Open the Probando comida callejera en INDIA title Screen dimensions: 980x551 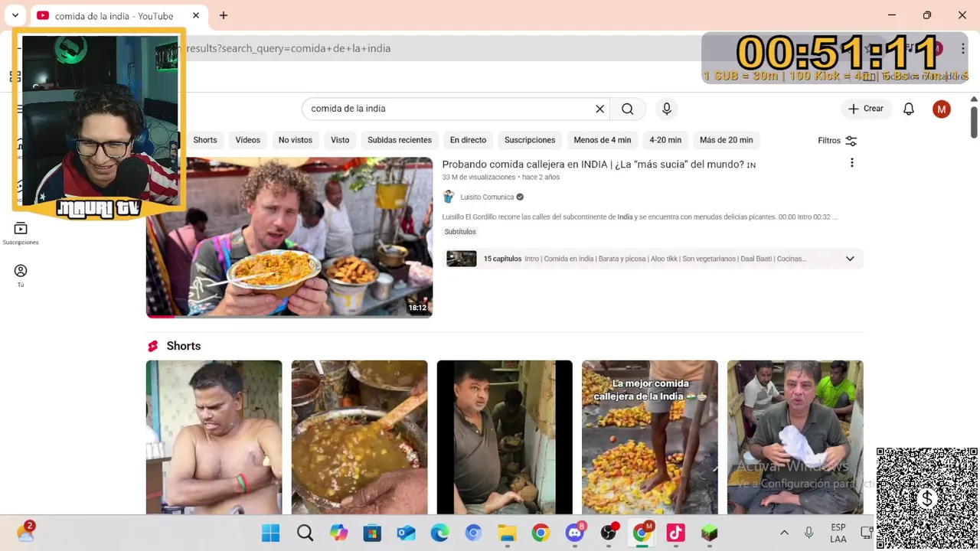[x=599, y=165]
